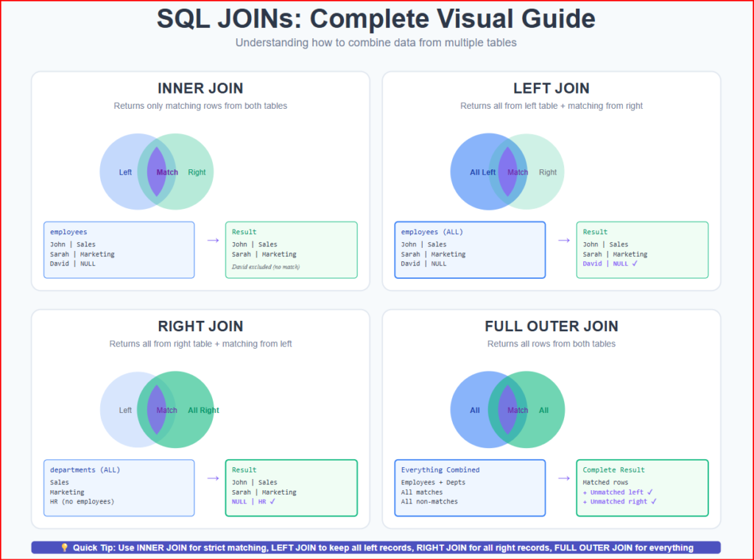Click left 'All' label in FULL OUTER JOIN diagram

click(x=475, y=410)
